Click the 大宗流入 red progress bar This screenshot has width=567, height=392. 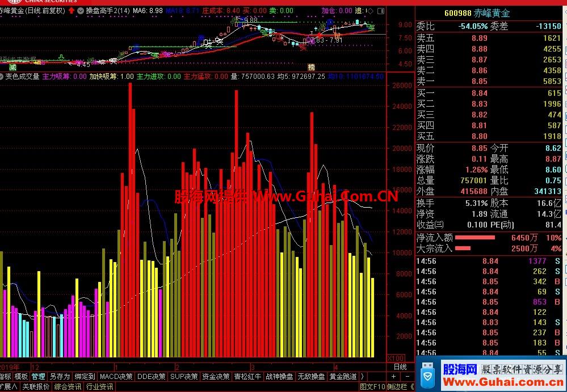pyautogui.click(x=463, y=248)
